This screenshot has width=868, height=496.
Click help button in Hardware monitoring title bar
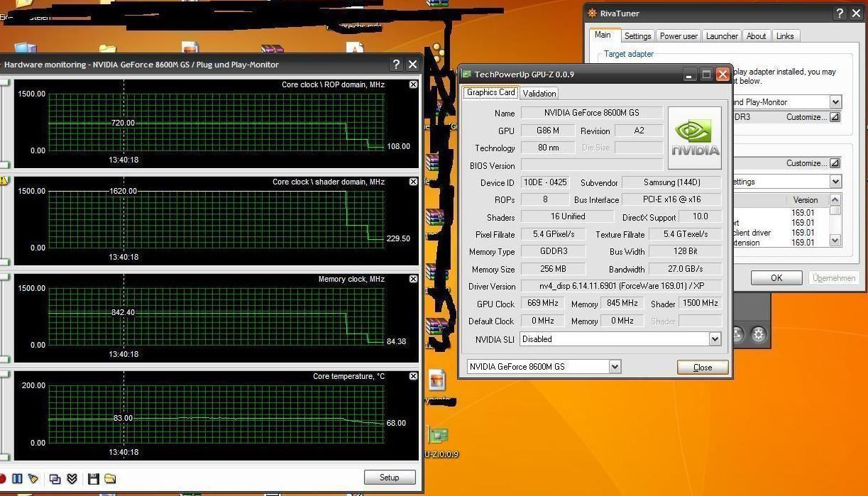396,65
